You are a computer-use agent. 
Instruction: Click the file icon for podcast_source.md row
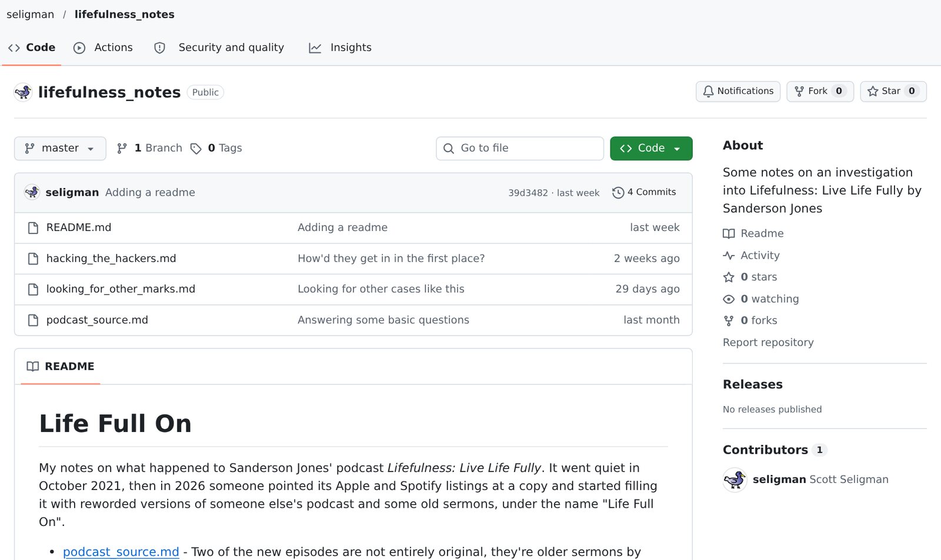tap(34, 320)
